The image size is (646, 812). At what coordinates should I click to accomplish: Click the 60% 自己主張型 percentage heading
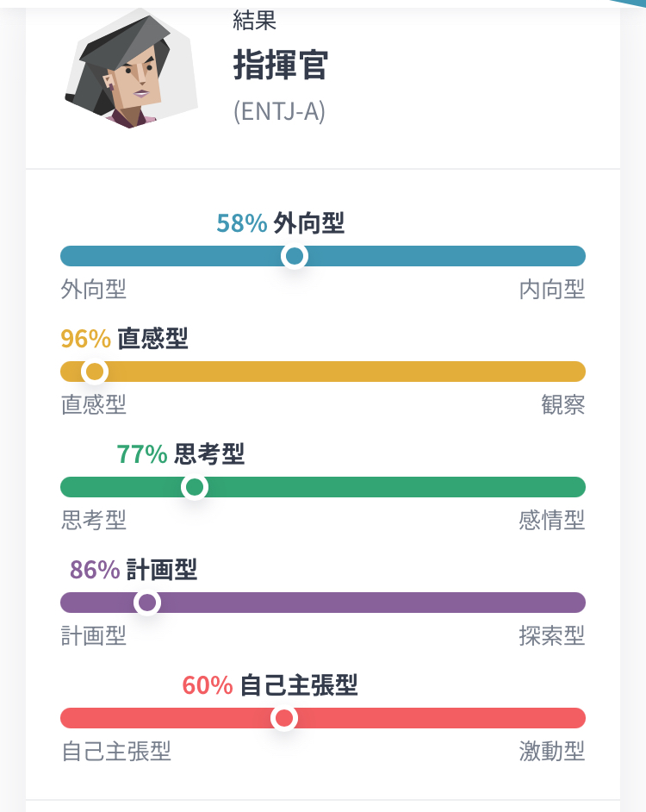(x=270, y=685)
